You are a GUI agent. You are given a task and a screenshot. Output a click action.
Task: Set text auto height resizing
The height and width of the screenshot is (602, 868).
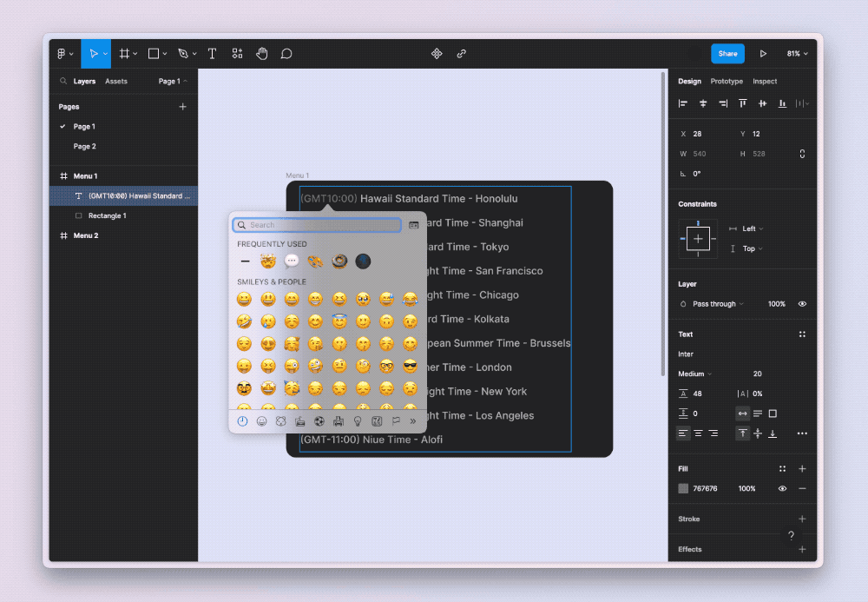758,413
